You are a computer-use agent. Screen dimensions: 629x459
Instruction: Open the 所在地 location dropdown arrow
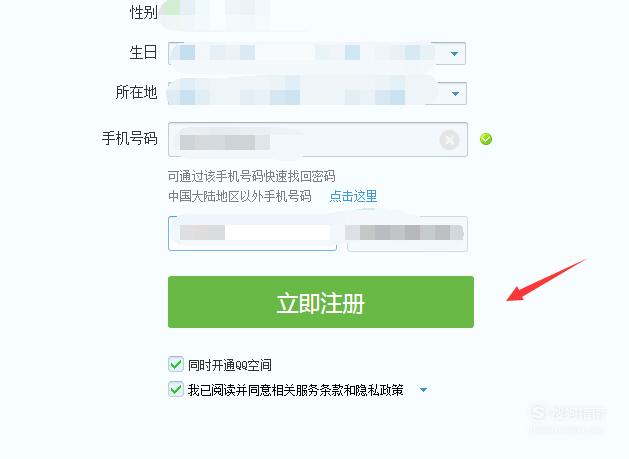[455, 93]
